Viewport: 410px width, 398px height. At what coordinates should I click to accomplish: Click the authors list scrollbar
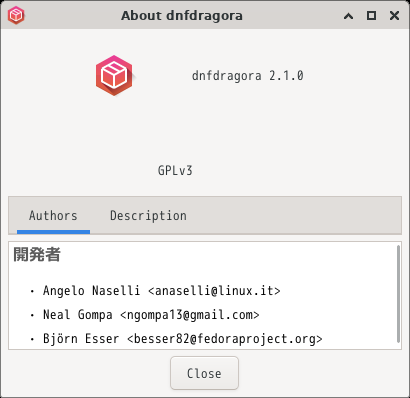click(x=398, y=294)
